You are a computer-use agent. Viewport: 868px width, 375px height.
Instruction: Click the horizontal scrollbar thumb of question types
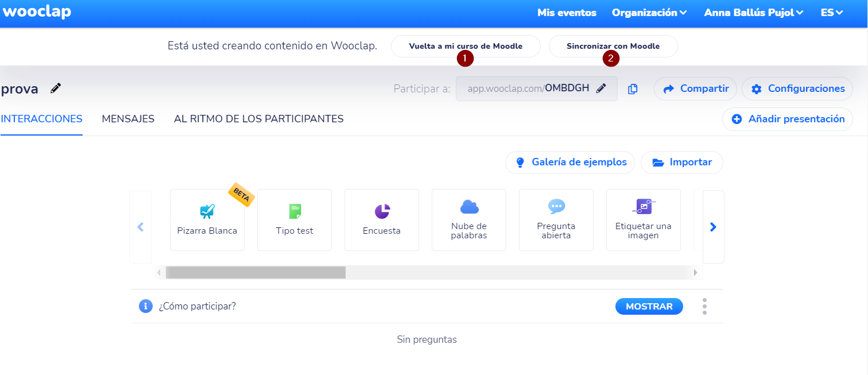pos(255,272)
